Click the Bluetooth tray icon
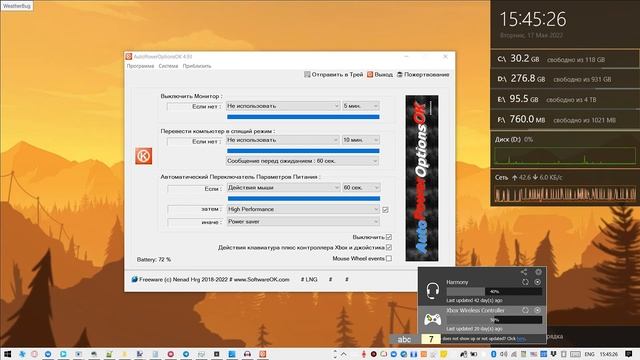Screen dimensions: 640x360 coord(493,354)
